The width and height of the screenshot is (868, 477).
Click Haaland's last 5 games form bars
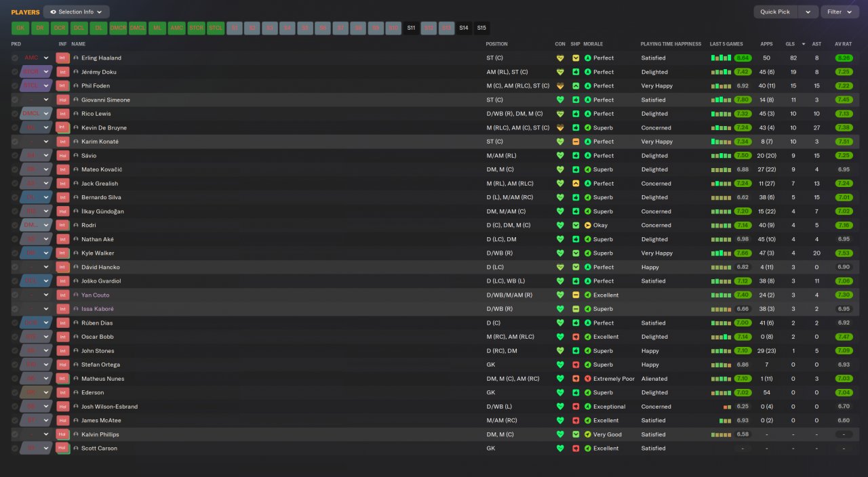point(721,58)
